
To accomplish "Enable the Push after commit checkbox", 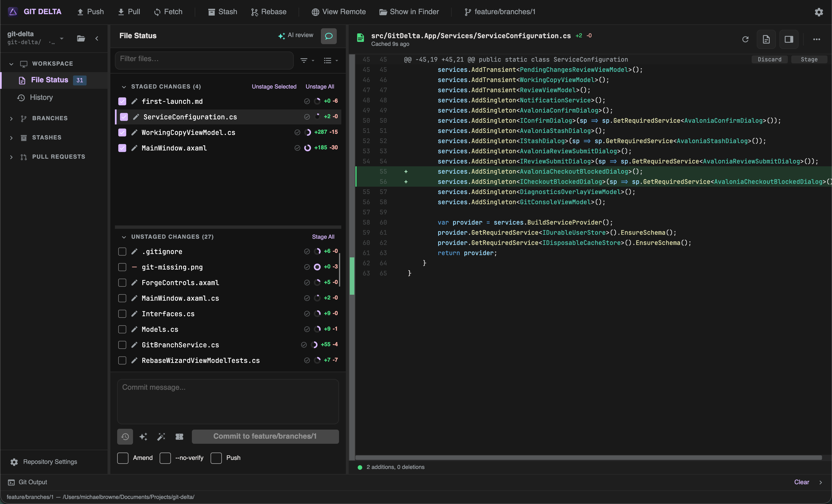I will click(x=216, y=458).
